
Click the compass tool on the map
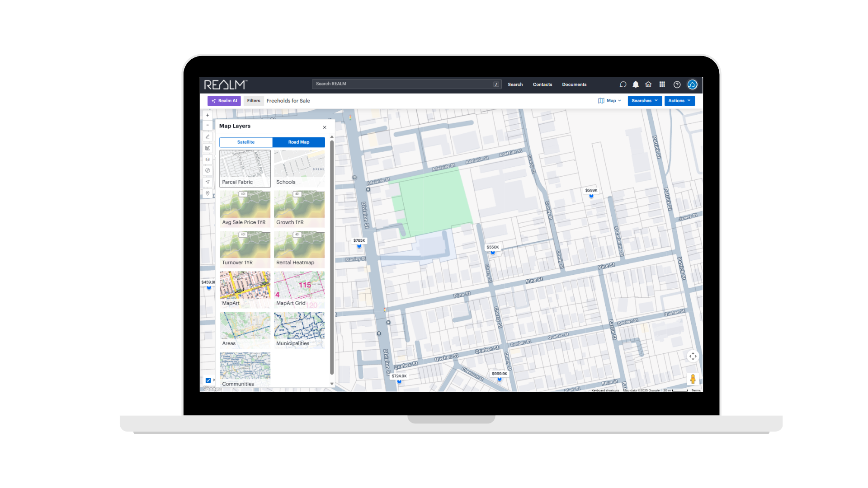(208, 170)
